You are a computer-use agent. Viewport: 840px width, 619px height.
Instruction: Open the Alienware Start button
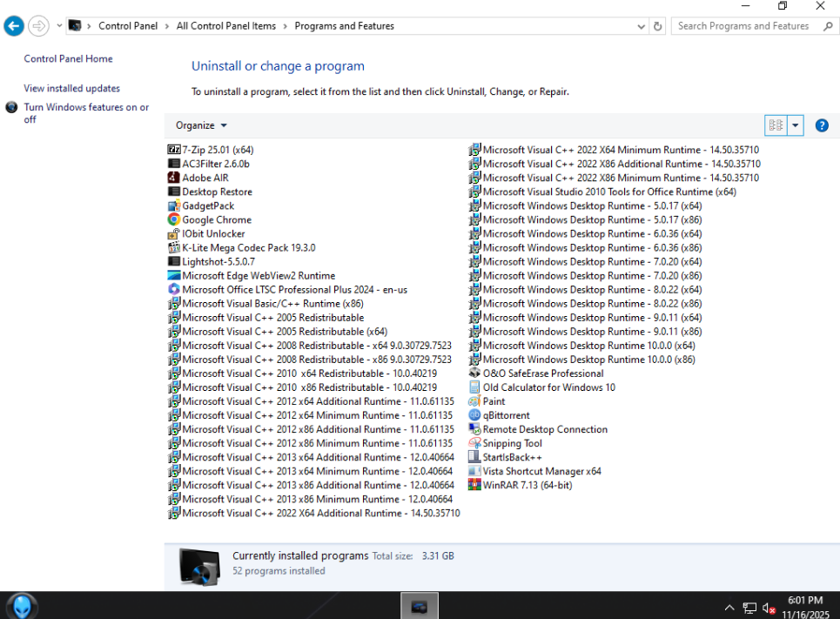pos(22,606)
